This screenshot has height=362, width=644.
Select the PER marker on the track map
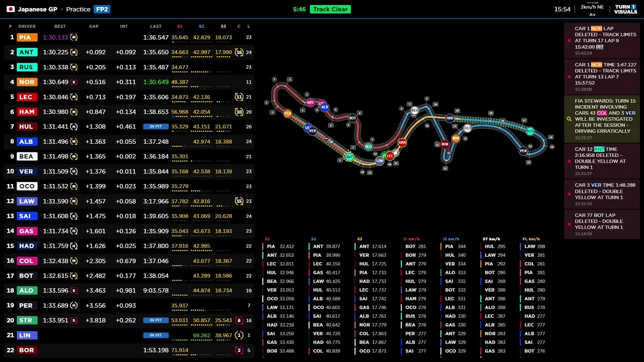523,151
